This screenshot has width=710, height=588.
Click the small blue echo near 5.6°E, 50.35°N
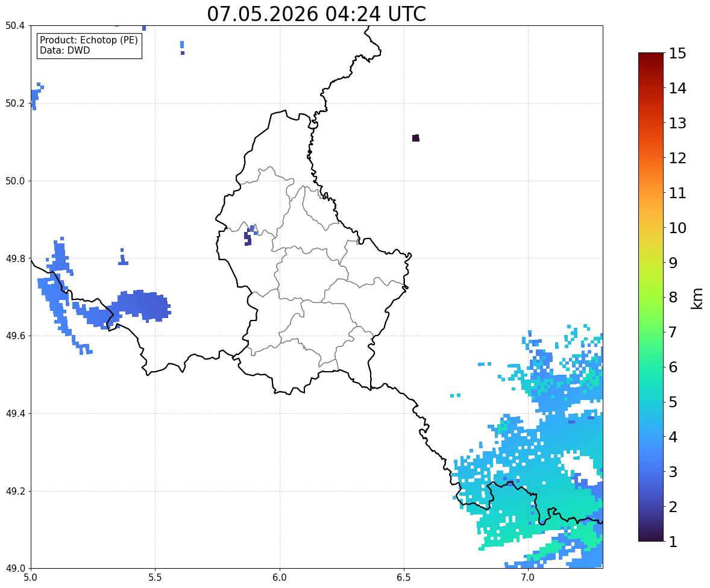tap(182, 48)
